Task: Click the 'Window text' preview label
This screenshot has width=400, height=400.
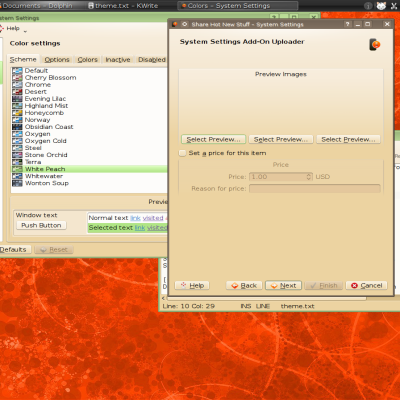Action: 36,215
